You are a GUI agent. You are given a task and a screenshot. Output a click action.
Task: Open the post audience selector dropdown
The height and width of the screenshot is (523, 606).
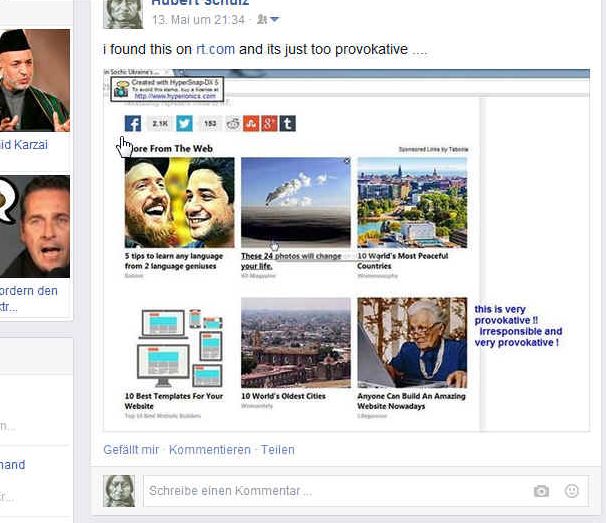(268, 19)
